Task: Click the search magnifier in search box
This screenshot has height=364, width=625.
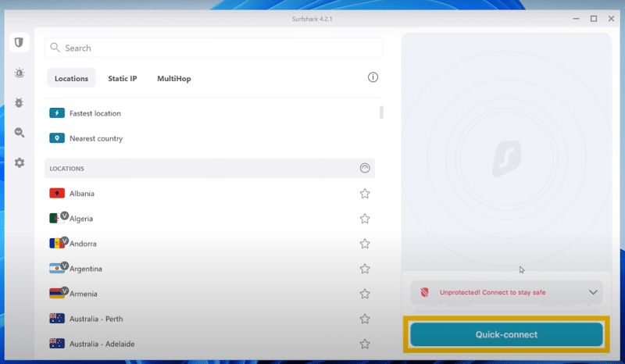Action: tap(55, 48)
